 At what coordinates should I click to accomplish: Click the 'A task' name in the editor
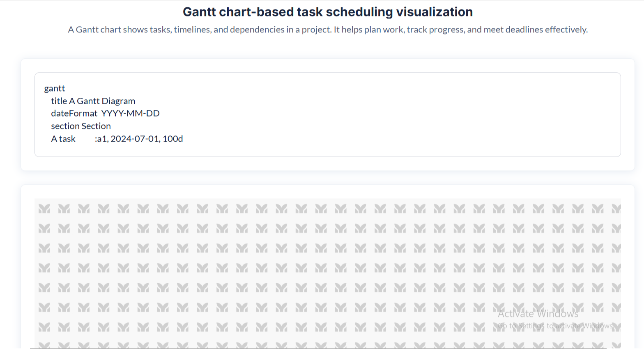coord(63,139)
